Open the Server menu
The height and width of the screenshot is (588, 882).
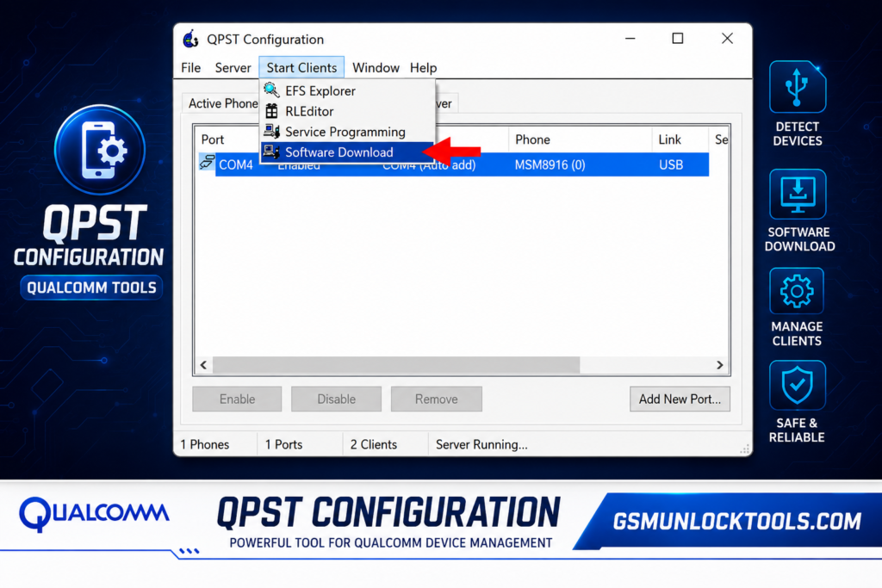233,68
